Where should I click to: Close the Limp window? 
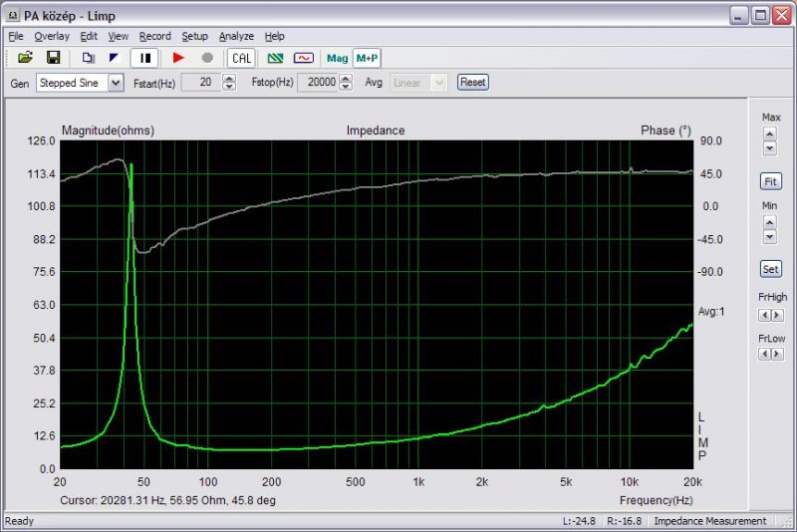pos(782,16)
